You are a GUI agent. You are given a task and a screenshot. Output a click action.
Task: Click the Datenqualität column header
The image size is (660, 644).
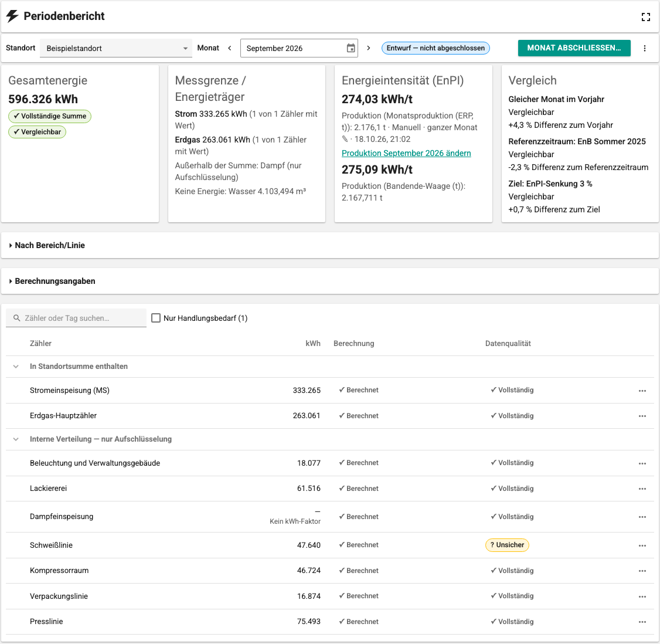point(508,344)
